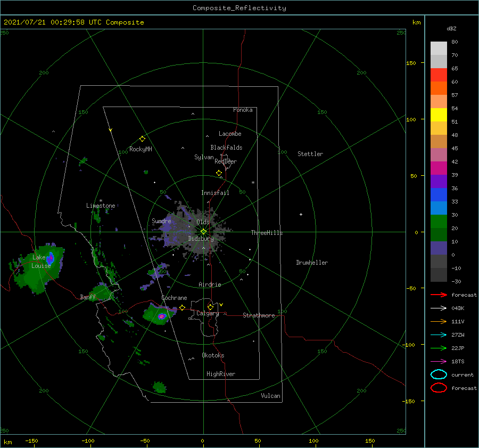Click the 04DK legend label
The image size is (479, 448).
[458, 308]
